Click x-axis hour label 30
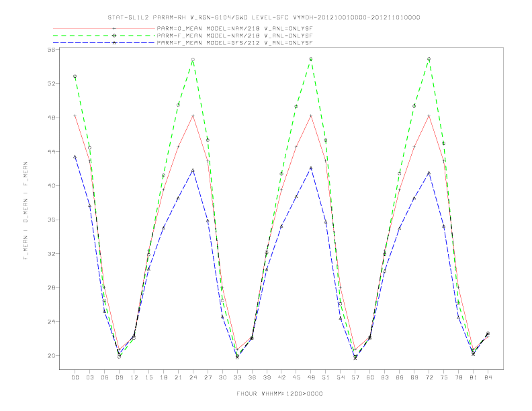 [222, 377]
